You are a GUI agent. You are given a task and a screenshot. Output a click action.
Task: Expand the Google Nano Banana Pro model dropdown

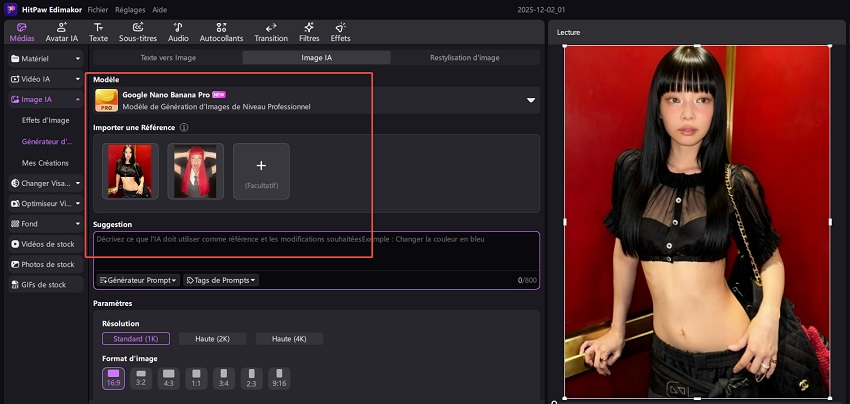pos(530,100)
